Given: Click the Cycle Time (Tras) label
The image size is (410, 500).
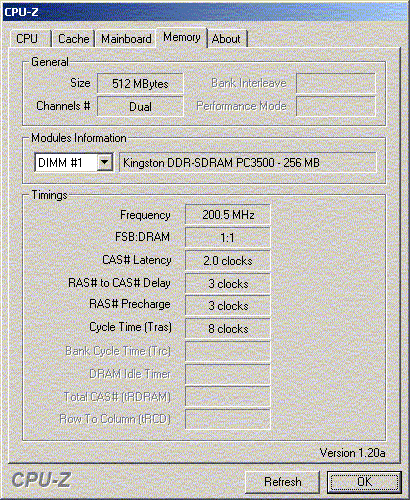Looking at the screenshot, I should 130,327.
